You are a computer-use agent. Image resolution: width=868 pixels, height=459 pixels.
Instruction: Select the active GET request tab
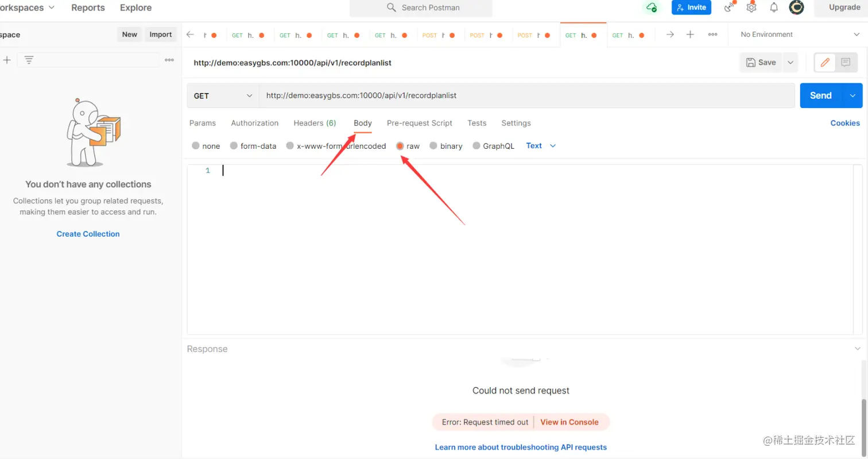click(x=583, y=35)
